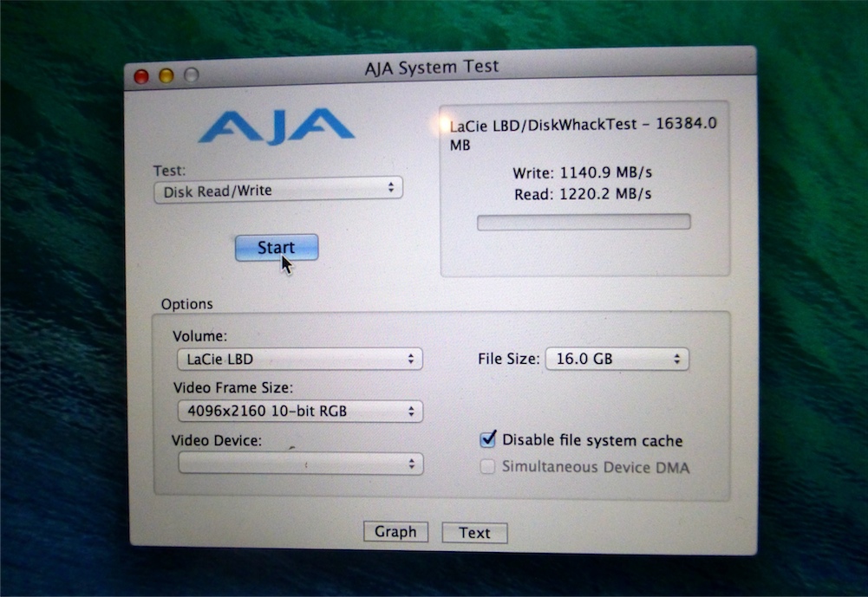The image size is (868, 597).
Task: Switch to the Text view
Action: [474, 533]
